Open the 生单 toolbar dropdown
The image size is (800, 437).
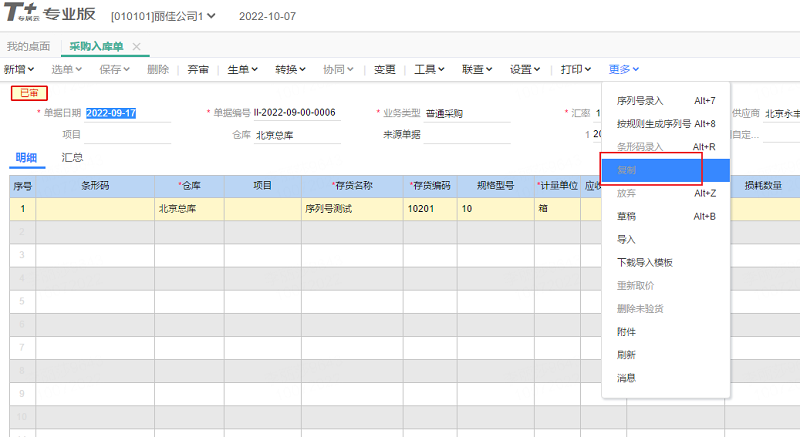[x=242, y=69]
